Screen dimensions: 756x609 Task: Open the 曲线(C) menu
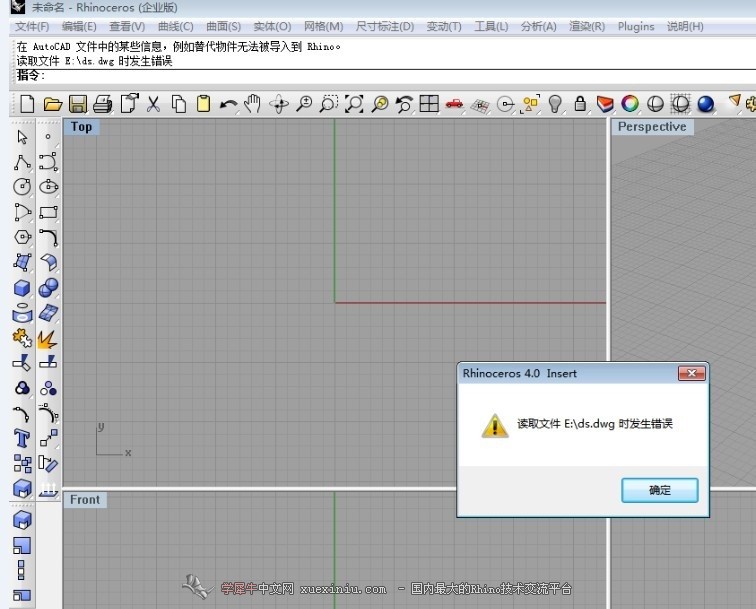coord(176,27)
